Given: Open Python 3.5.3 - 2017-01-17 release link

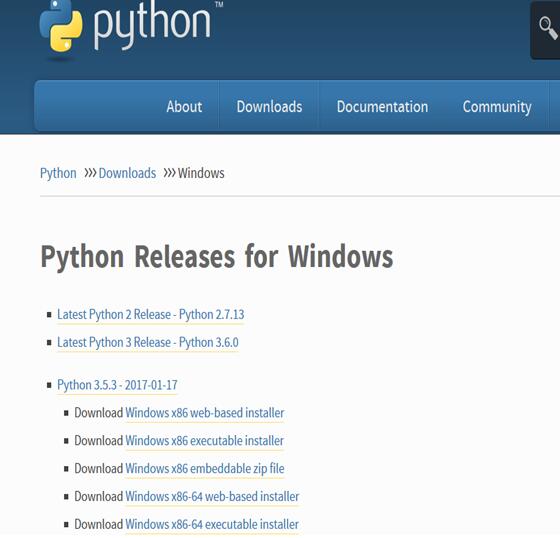Looking at the screenshot, I should (x=117, y=385).
